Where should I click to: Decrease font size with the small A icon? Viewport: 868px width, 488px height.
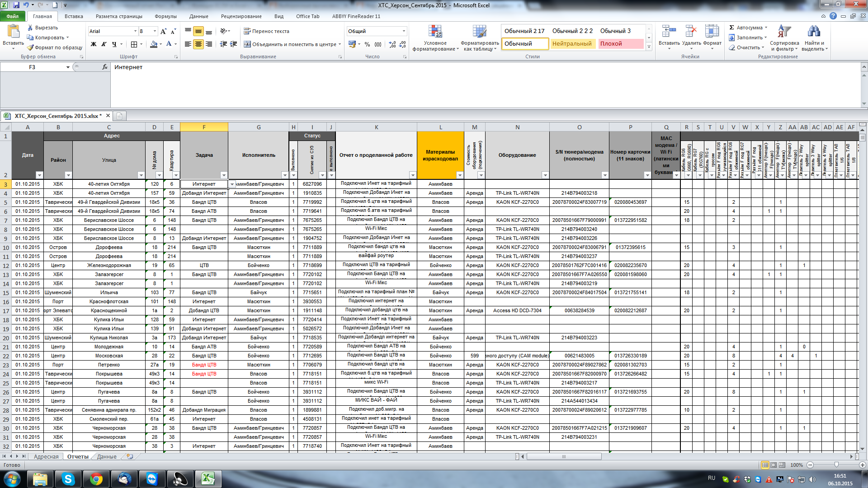(x=174, y=31)
